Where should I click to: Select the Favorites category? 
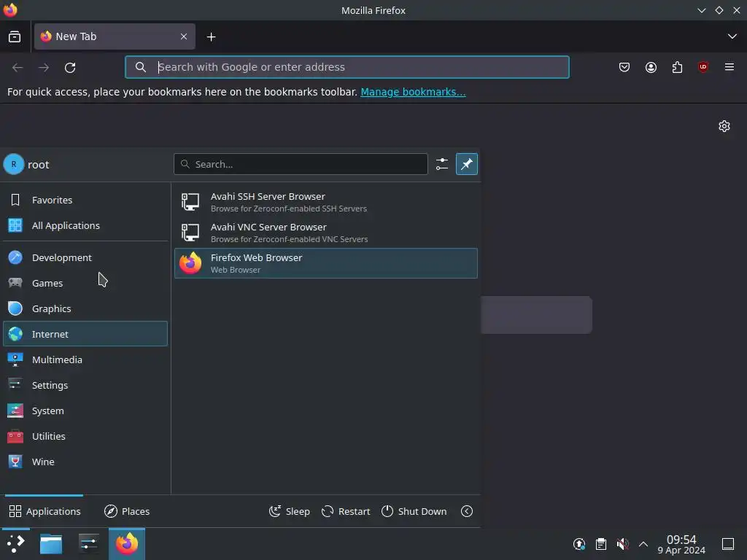pyautogui.click(x=85, y=200)
